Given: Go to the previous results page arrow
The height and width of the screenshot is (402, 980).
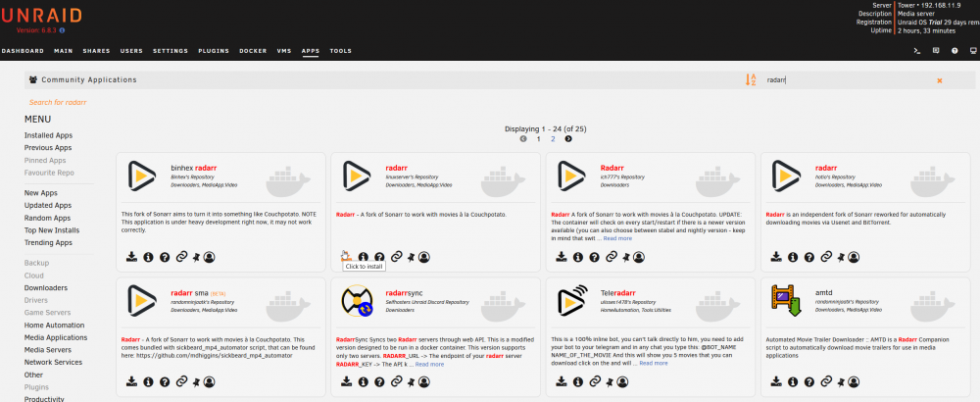Looking at the screenshot, I should point(523,139).
